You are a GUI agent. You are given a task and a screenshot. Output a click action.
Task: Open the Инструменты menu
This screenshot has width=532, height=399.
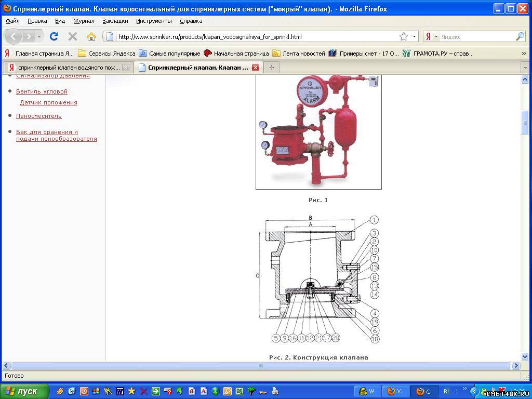(154, 21)
